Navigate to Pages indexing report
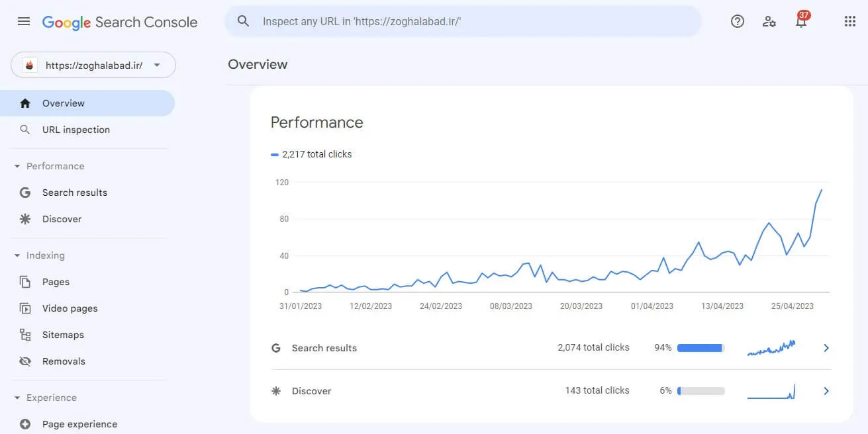 point(87,282)
